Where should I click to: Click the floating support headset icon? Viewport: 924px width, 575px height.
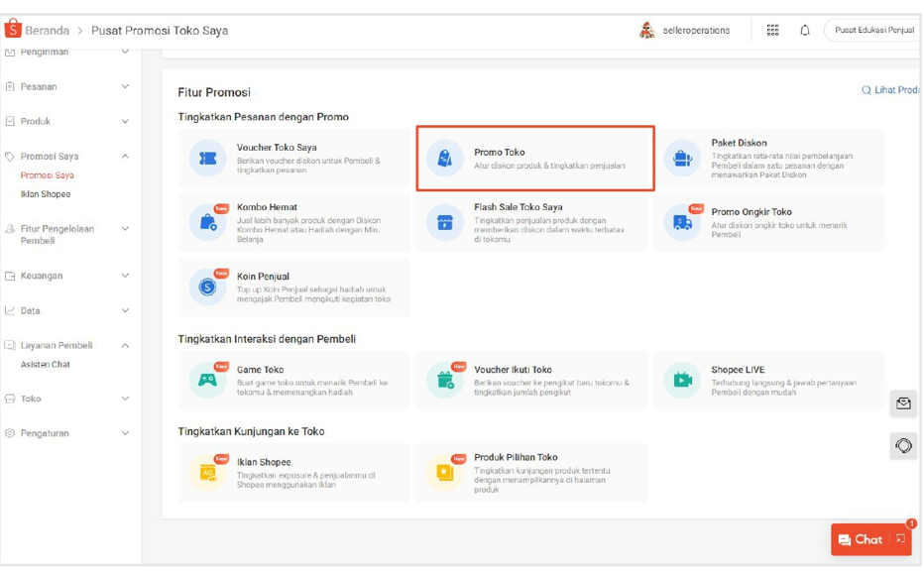pos(903,446)
